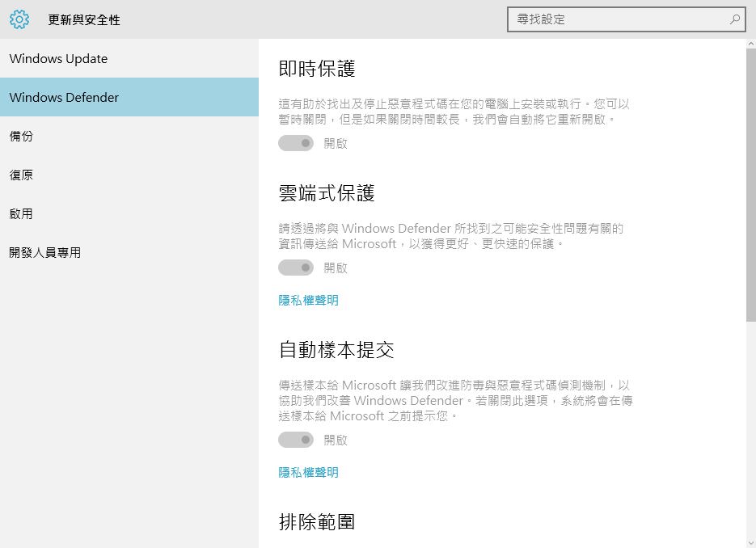
Task: Open the 備份 backup section
Action: pyautogui.click(x=129, y=136)
